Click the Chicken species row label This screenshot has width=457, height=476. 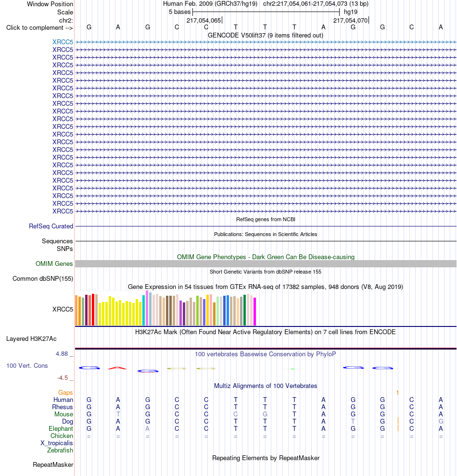(x=62, y=436)
